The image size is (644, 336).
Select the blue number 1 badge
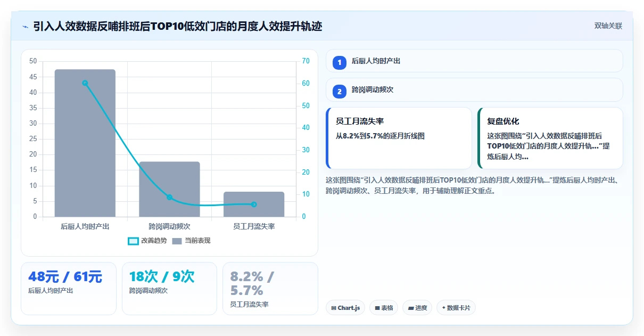(340, 62)
